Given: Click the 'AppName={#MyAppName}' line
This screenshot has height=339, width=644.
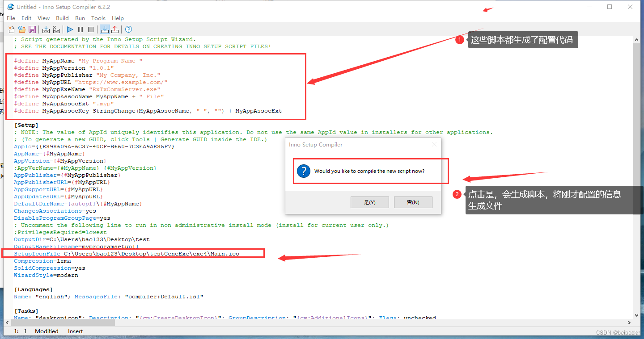Looking at the screenshot, I should (x=50, y=154).
